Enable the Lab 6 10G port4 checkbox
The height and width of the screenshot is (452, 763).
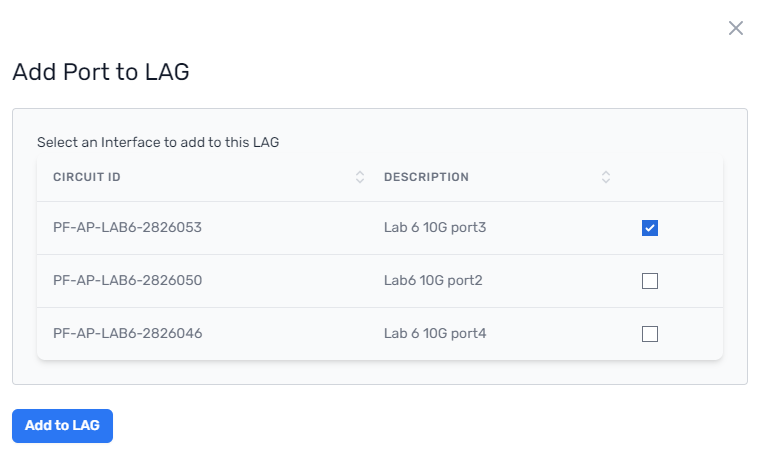tap(650, 334)
